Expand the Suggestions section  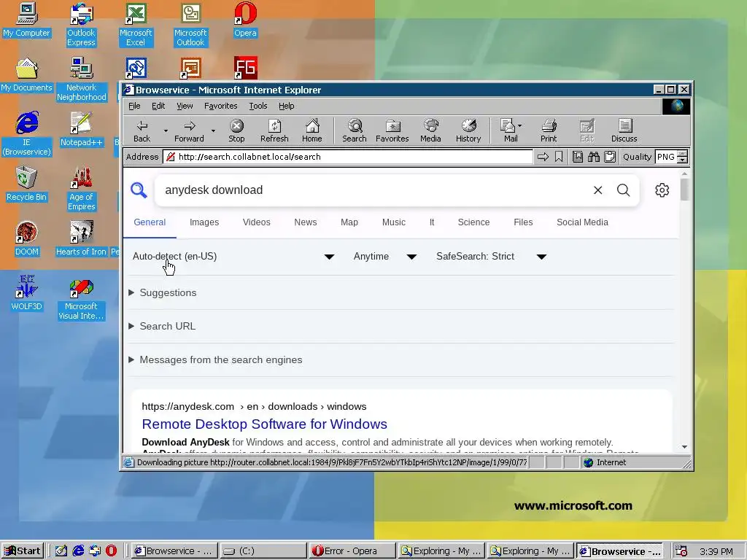(163, 293)
